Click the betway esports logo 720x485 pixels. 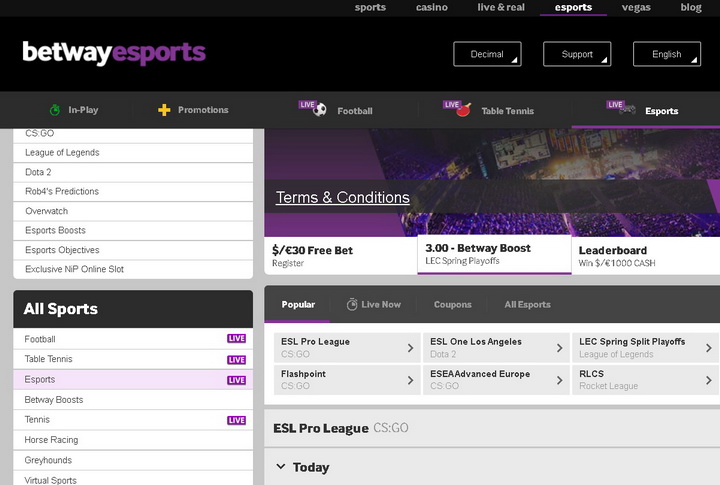click(114, 53)
